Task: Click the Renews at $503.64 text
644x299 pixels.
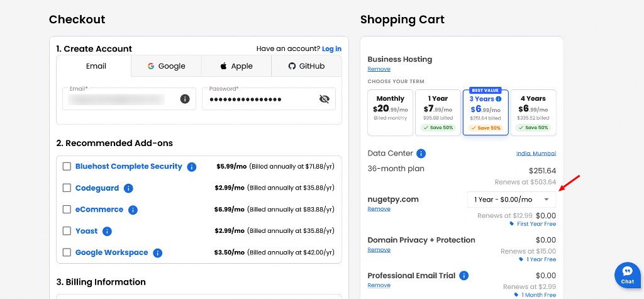Action: click(x=525, y=182)
